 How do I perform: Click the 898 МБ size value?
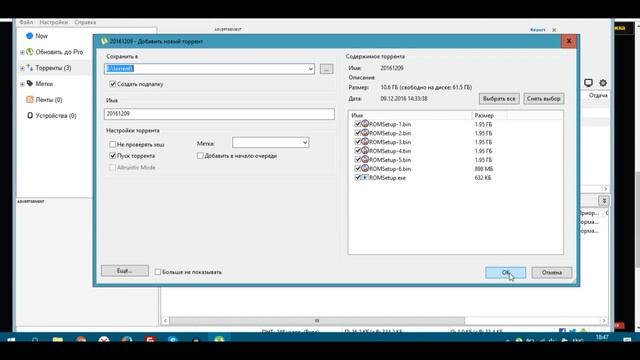[484, 169]
